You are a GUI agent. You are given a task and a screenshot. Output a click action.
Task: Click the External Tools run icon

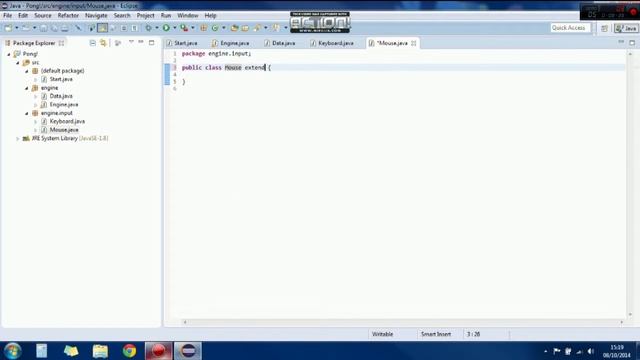coord(184,28)
